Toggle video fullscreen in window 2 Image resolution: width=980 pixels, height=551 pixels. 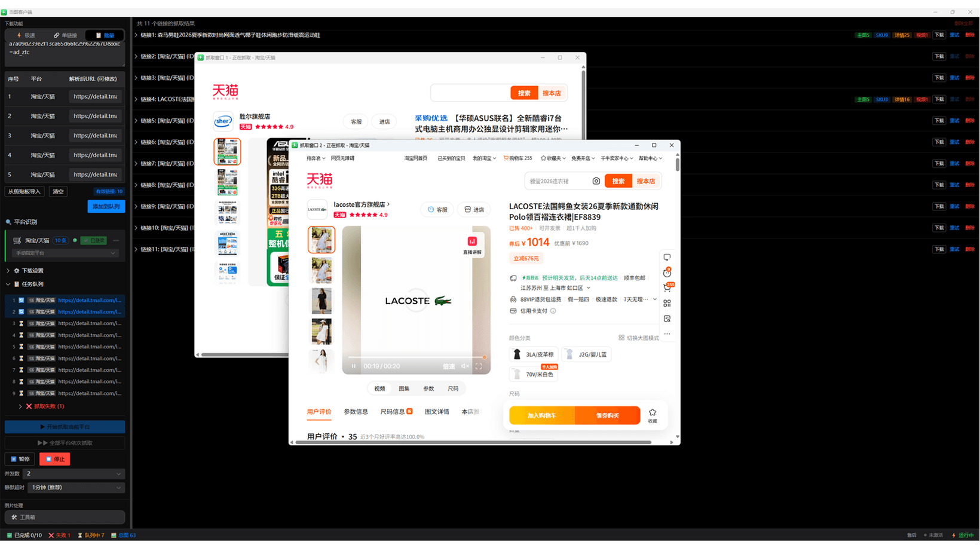tap(479, 366)
